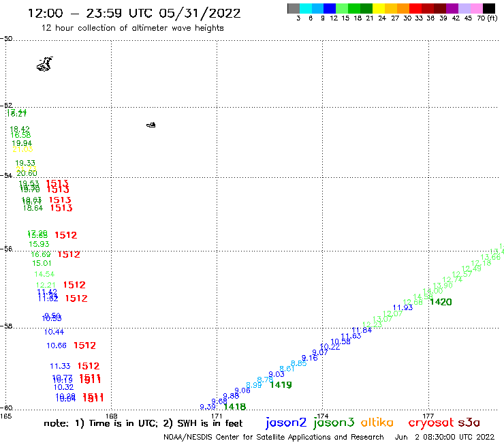
Task: Click the subtitle "12 hour collection of altimeter wave heights"
Action: tap(132, 28)
